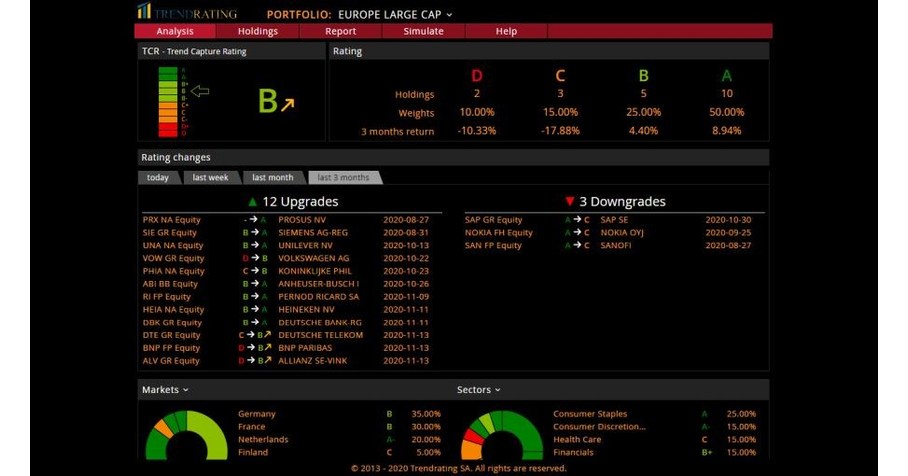Select the B rating column header
Image resolution: width=908 pixels, height=476 pixels.
click(643, 76)
